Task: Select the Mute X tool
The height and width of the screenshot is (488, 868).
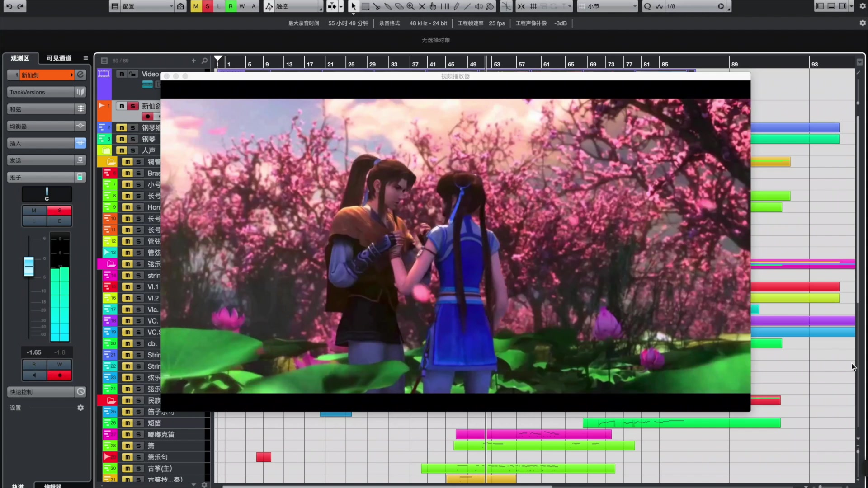Action: [x=422, y=6]
